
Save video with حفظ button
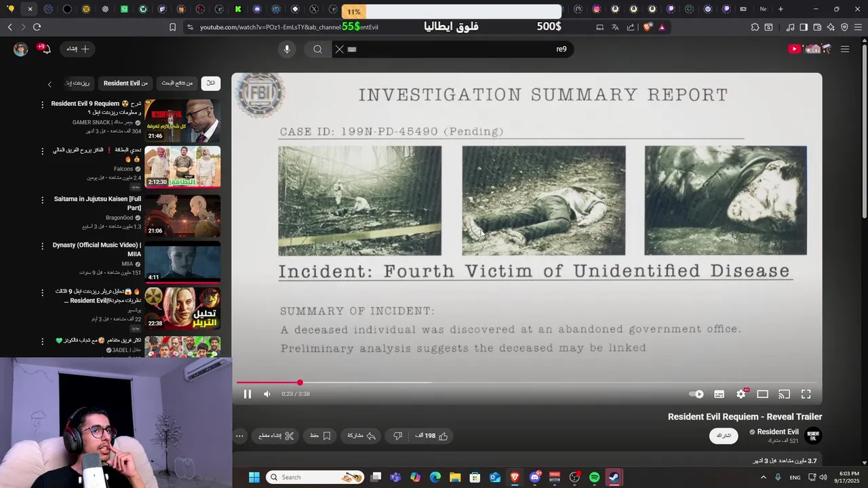click(x=320, y=436)
